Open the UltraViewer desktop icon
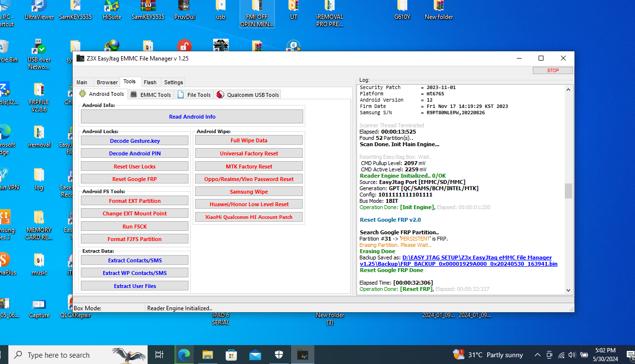This screenshot has height=364, width=635. (x=39, y=10)
